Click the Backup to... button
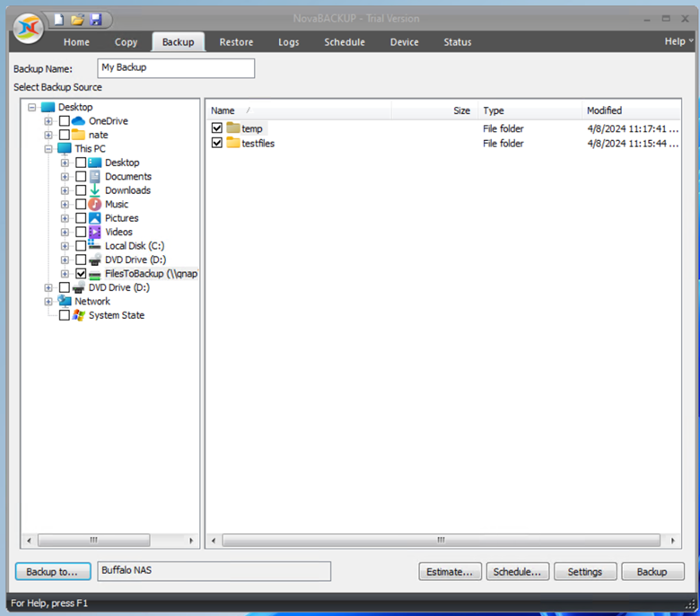Viewport: 700px width, 616px height. (x=53, y=571)
